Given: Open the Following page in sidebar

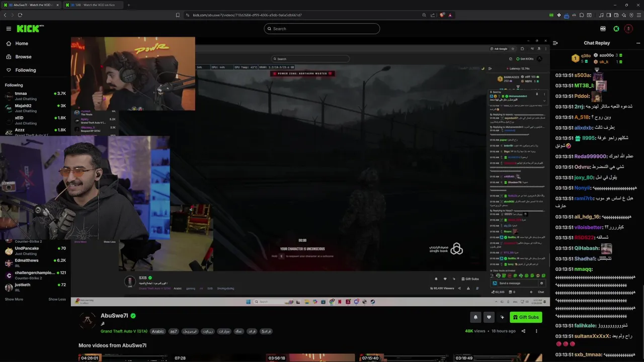Looking at the screenshot, I should (x=25, y=70).
